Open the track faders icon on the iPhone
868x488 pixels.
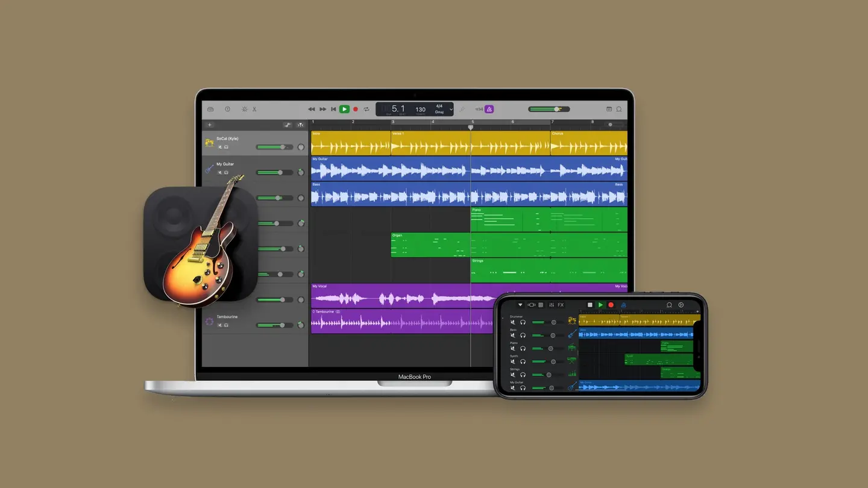tap(552, 305)
